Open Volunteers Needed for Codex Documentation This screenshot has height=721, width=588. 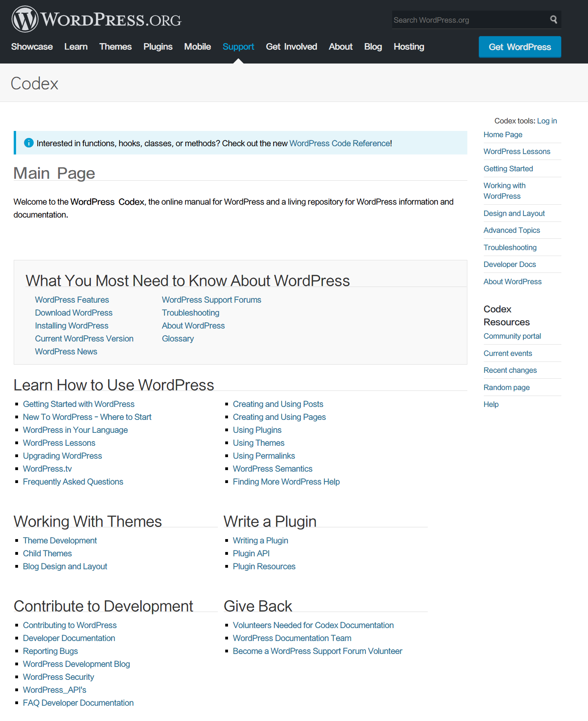point(313,625)
